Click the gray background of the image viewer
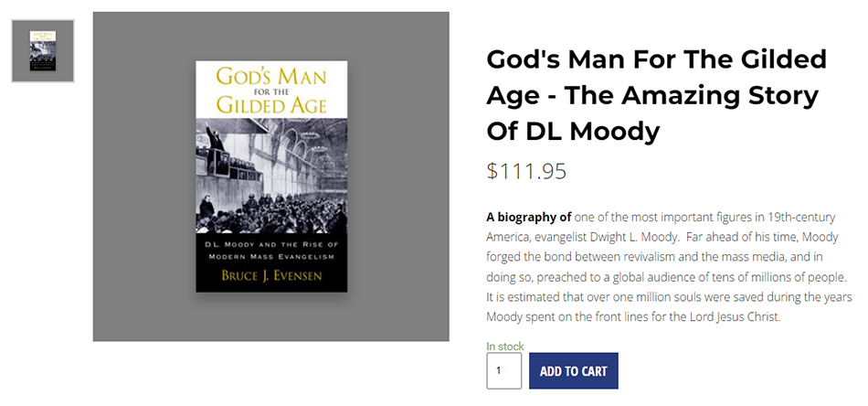Viewport: 868px width, 406px height. point(137,274)
